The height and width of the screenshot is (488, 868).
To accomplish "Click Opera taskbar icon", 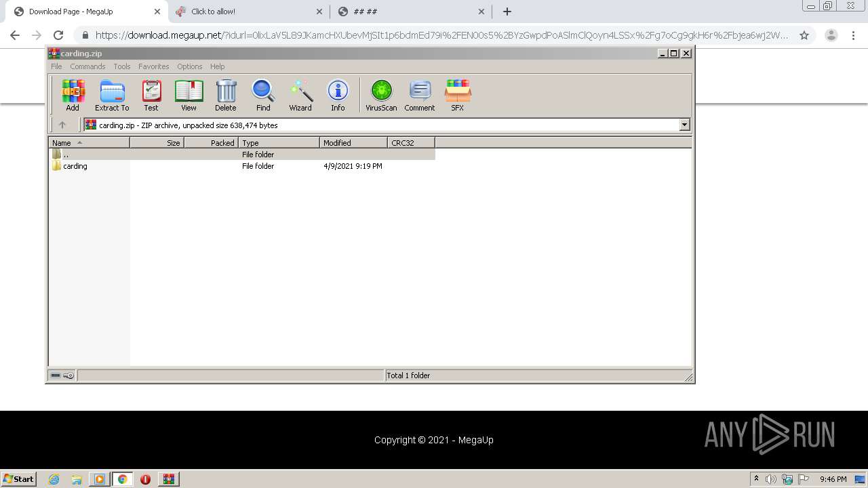I will (145, 479).
